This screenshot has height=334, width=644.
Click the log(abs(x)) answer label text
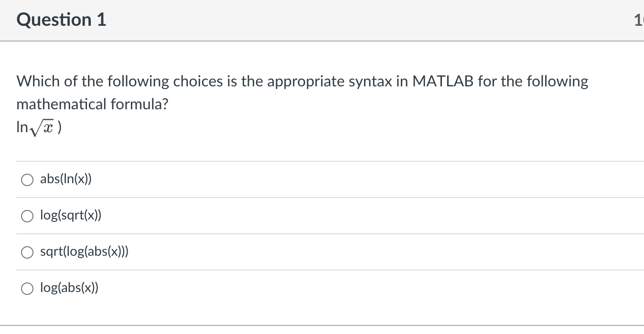point(70,288)
